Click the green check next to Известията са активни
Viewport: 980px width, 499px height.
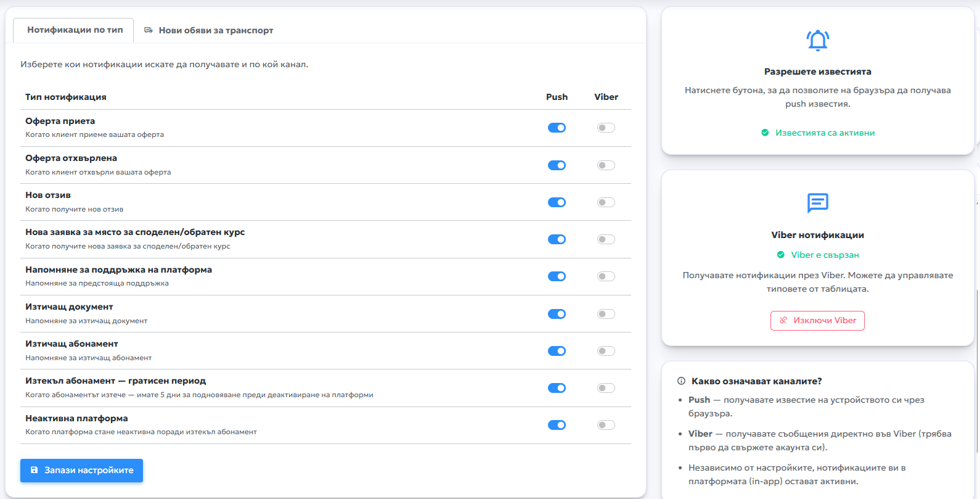pos(765,133)
